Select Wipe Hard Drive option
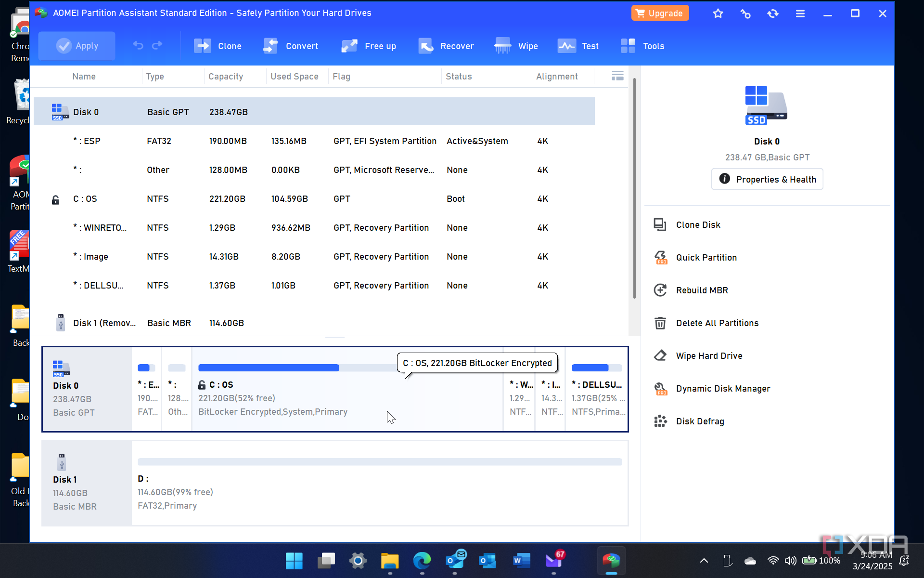This screenshot has height=578, width=924. pyautogui.click(x=698, y=356)
